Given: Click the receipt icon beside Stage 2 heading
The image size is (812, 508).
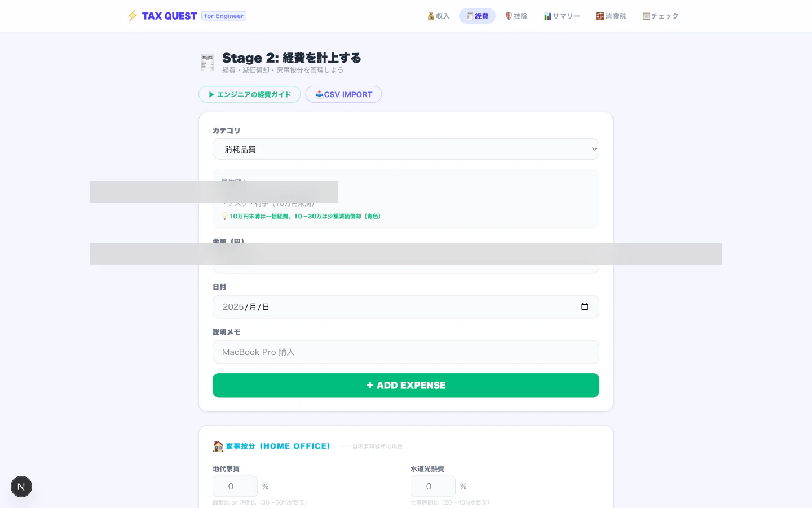Looking at the screenshot, I should [208, 62].
